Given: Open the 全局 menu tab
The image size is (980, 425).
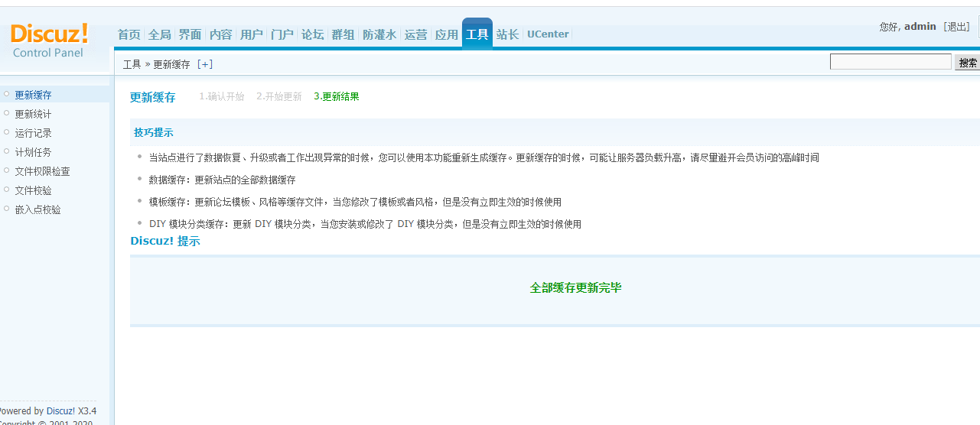Looking at the screenshot, I should [160, 34].
